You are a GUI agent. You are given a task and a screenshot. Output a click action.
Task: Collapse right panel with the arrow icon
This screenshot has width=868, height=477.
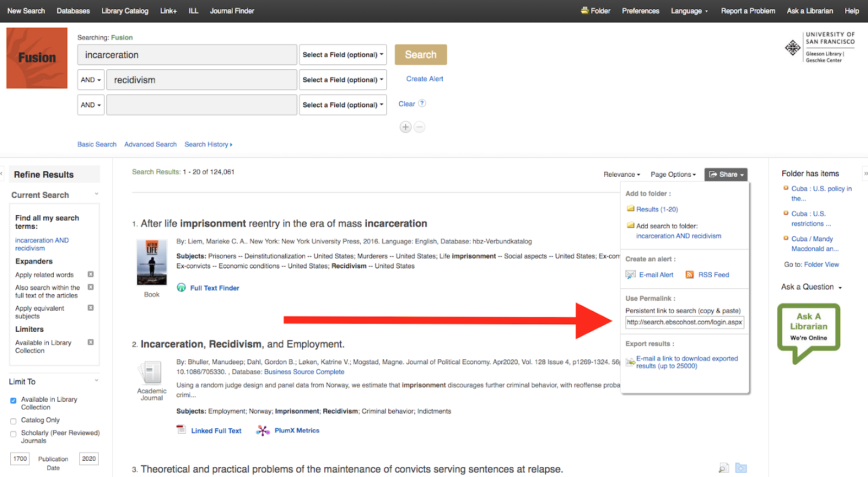click(x=866, y=173)
